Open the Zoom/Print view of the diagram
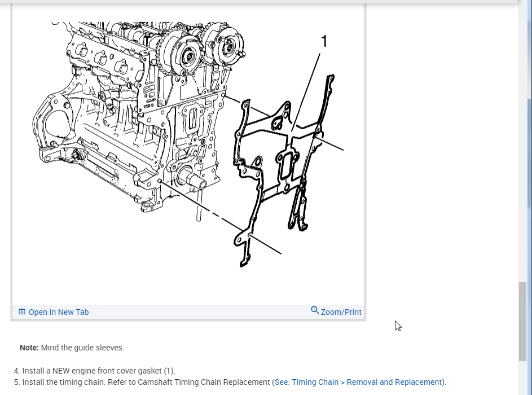 tap(336, 311)
